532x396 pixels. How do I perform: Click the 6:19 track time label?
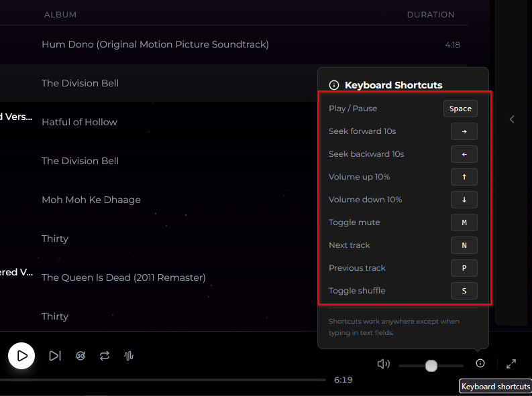point(343,380)
